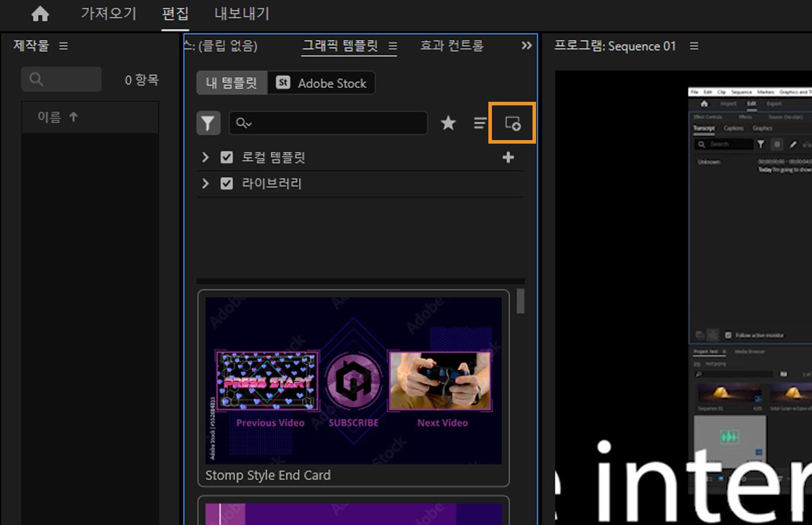Expand the 로컬 템플릿 tree item
The image size is (812, 525).
coord(205,157)
